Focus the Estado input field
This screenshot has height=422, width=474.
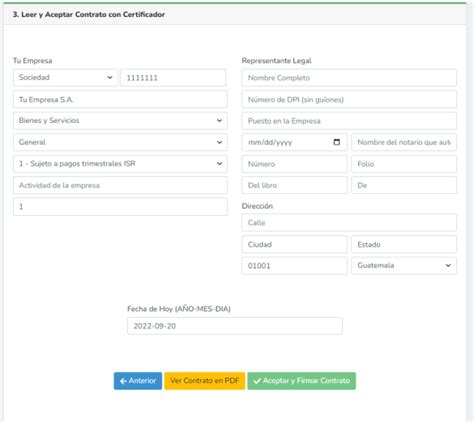404,244
